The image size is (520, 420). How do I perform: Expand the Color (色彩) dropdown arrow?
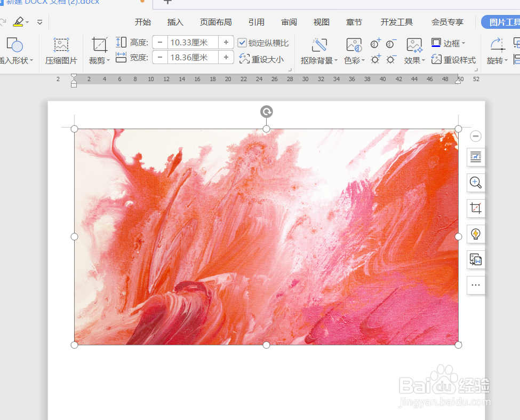coord(363,61)
